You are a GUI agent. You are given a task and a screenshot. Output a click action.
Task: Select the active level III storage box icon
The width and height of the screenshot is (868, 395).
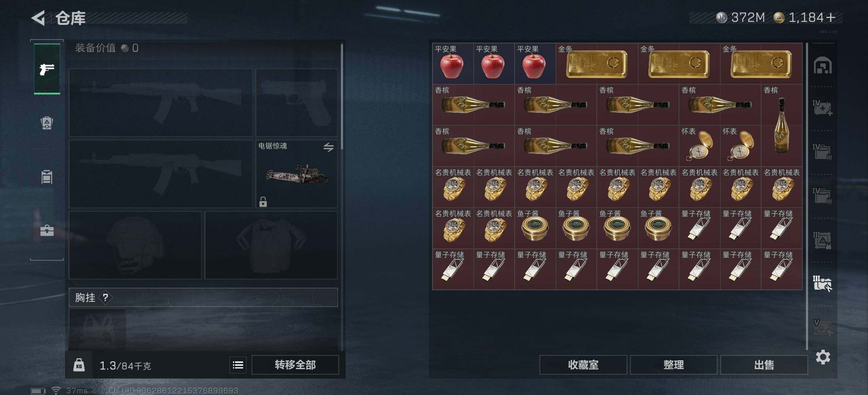(822, 283)
